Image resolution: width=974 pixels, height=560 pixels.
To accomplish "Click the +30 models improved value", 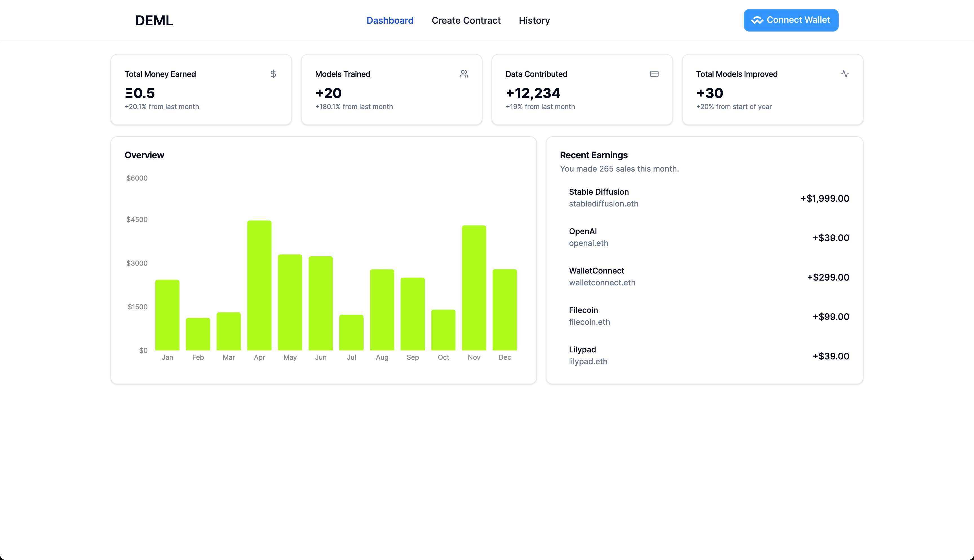I will (x=709, y=93).
